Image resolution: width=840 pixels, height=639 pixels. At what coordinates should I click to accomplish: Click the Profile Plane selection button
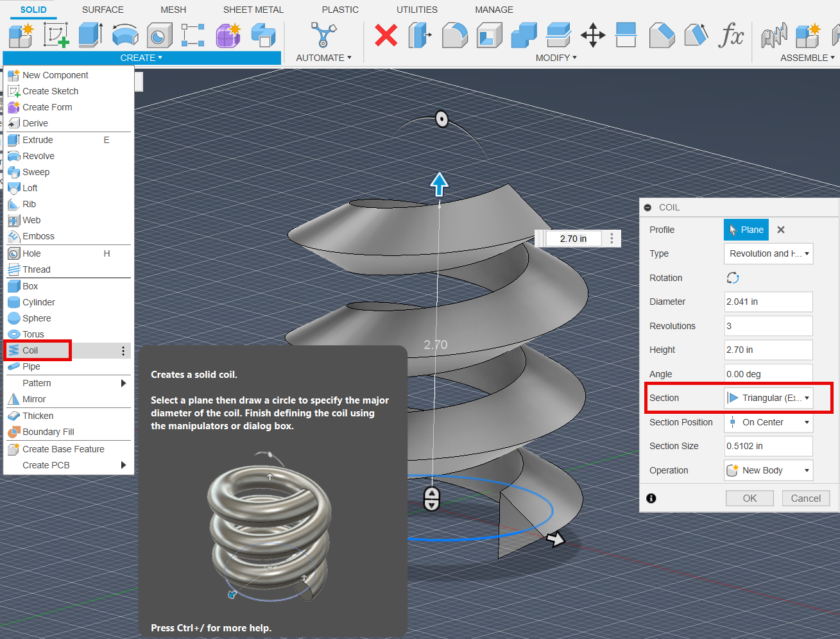pyautogui.click(x=746, y=230)
